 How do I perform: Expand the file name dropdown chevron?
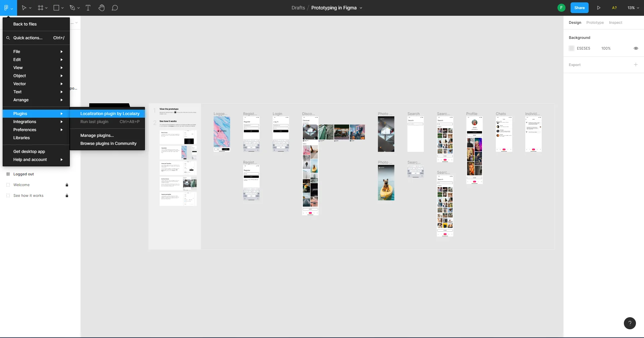[361, 8]
